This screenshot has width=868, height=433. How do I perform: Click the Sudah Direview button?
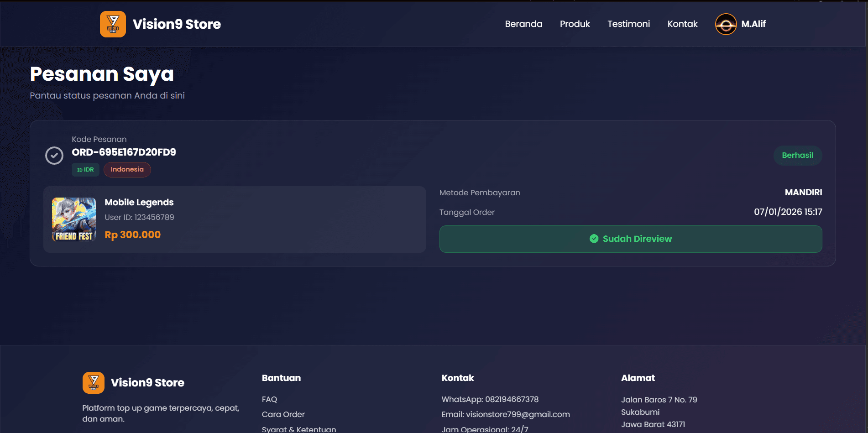(x=631, y=239)
